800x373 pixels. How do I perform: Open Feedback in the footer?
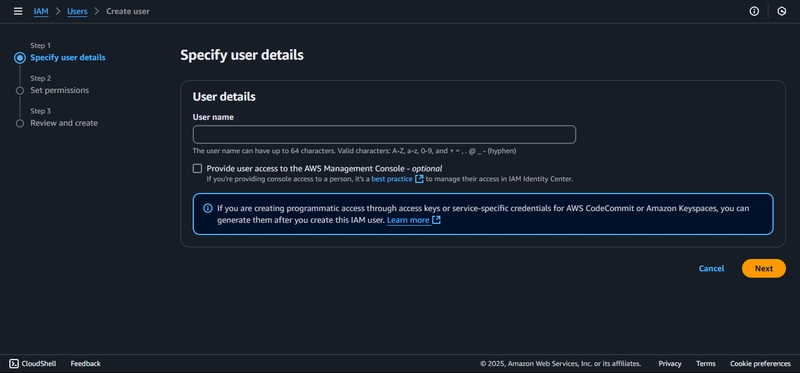[x=85, y=364]
